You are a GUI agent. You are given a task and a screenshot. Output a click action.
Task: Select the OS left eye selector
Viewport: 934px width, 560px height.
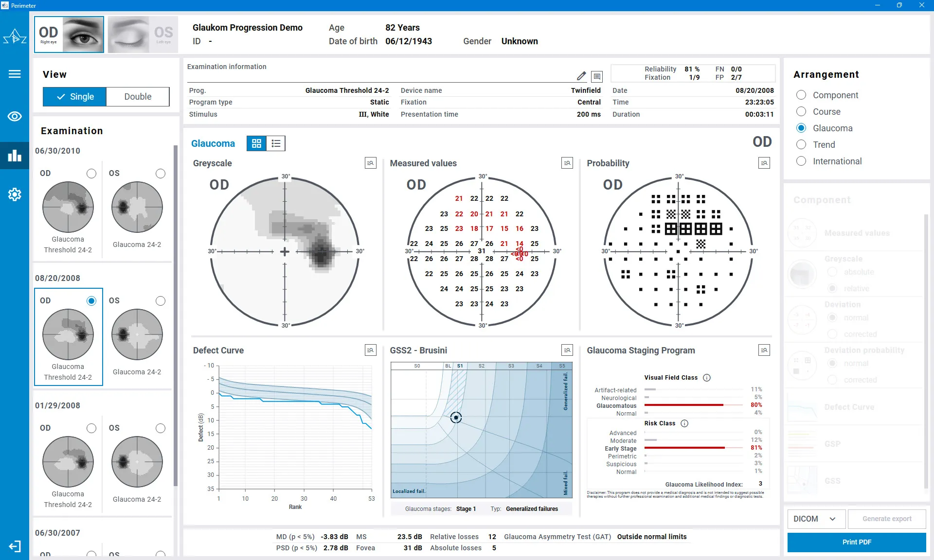143,35
